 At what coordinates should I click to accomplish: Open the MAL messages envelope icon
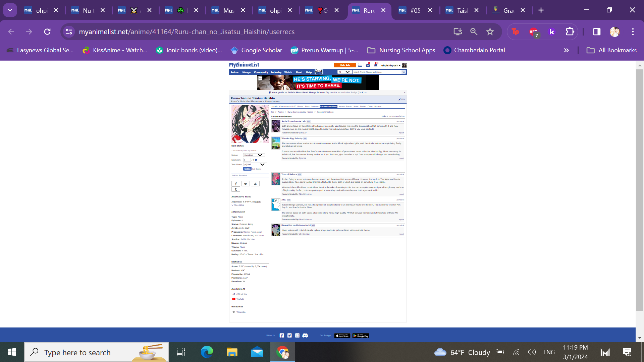coord(368,65)
